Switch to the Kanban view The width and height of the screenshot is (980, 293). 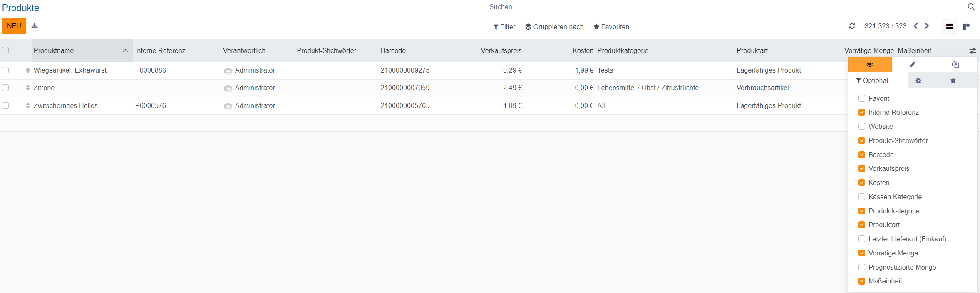966,27
